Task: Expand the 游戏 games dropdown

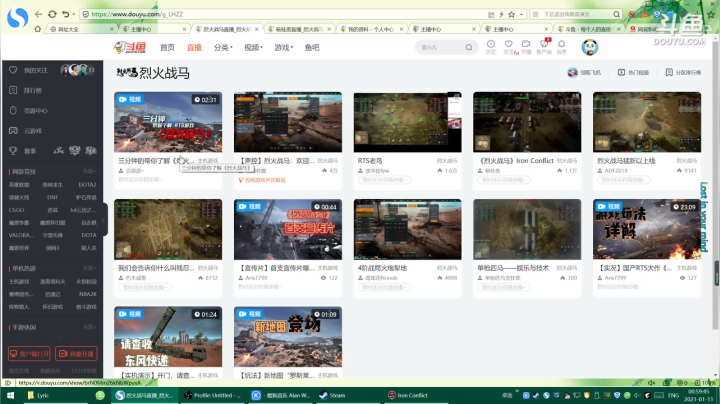Action: tap(284, 47)
